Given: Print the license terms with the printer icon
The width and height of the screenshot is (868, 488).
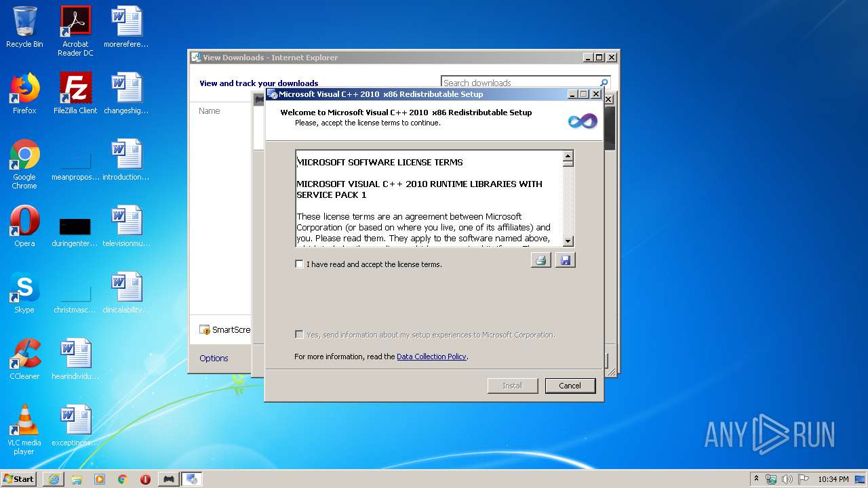Looking at the screenshot, I should click(540, 260).
